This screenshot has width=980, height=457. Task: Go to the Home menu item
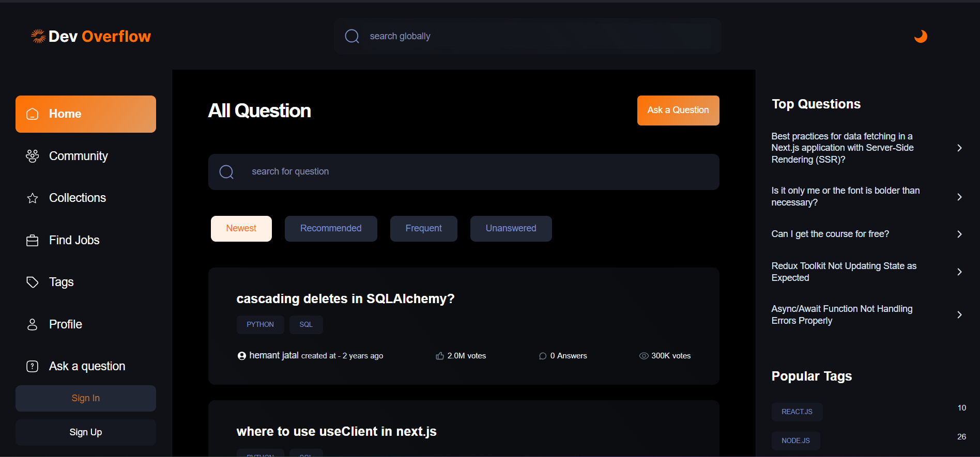tap(86, 114)
